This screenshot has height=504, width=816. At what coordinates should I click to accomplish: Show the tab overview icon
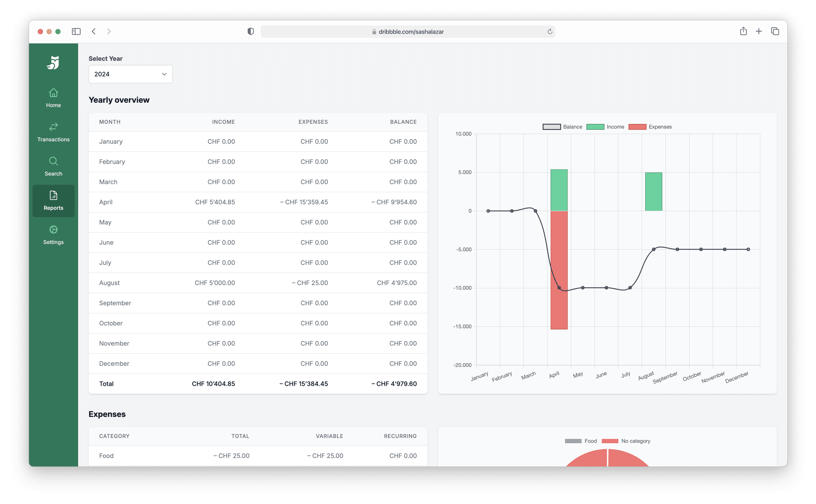[775, 31]
